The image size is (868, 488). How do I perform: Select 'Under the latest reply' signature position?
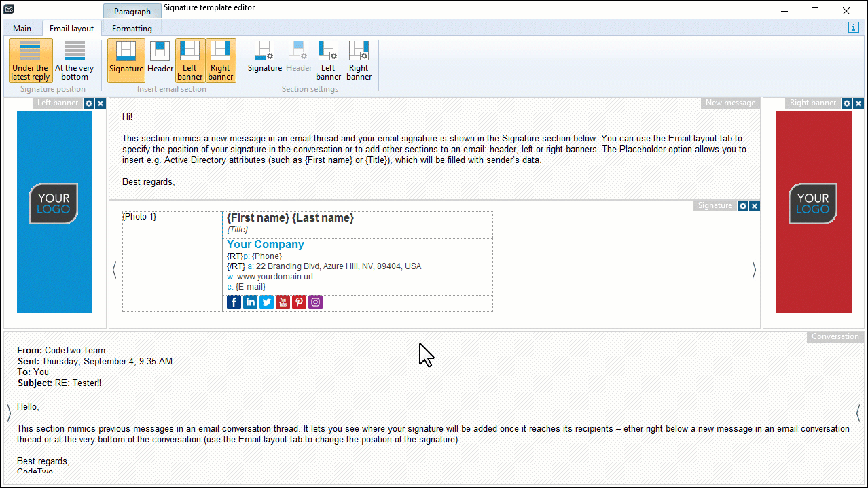(x=30, y=60)
